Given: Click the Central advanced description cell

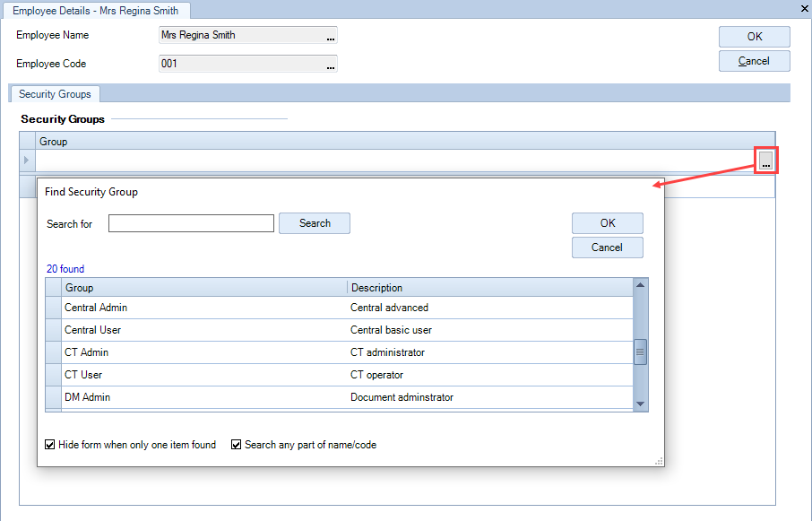Looking at the screenshot, I should pyautogui.click(x=490, y=308).
